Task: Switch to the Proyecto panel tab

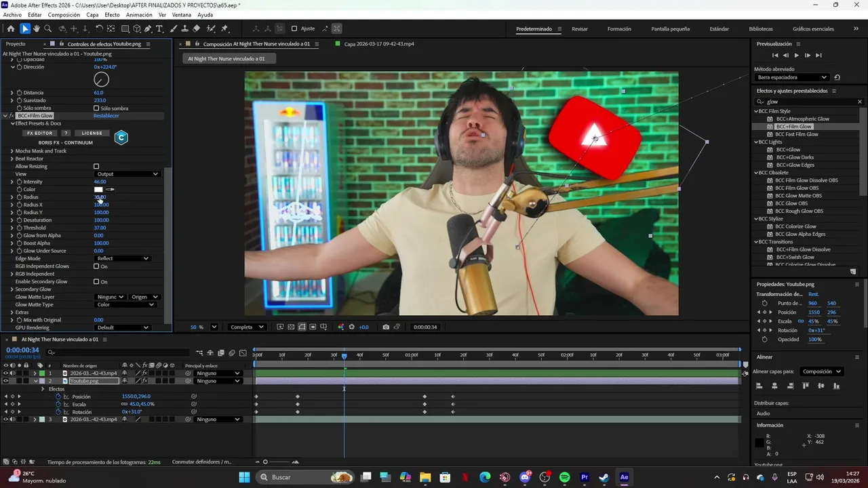Action: point(16,43)
